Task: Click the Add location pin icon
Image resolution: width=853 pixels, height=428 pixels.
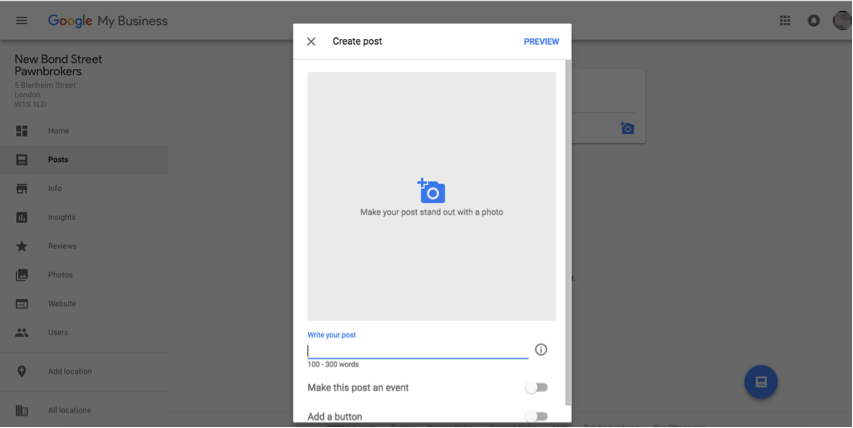Action: click(x=22, y=371)
